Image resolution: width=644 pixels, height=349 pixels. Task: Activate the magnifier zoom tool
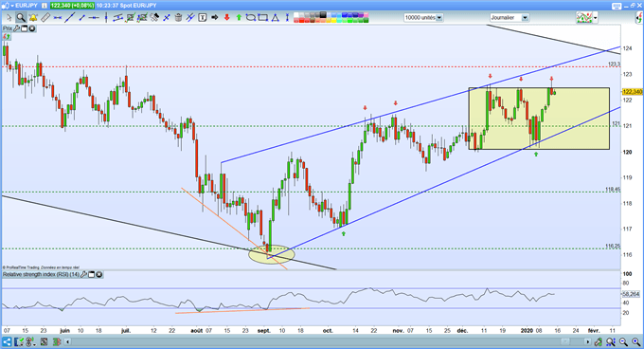[21, 18]
